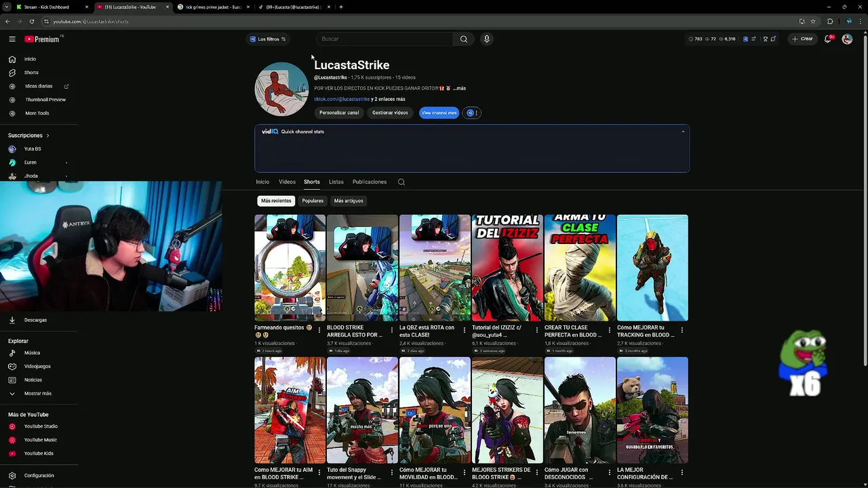Click the Crear button

point(802,39)
